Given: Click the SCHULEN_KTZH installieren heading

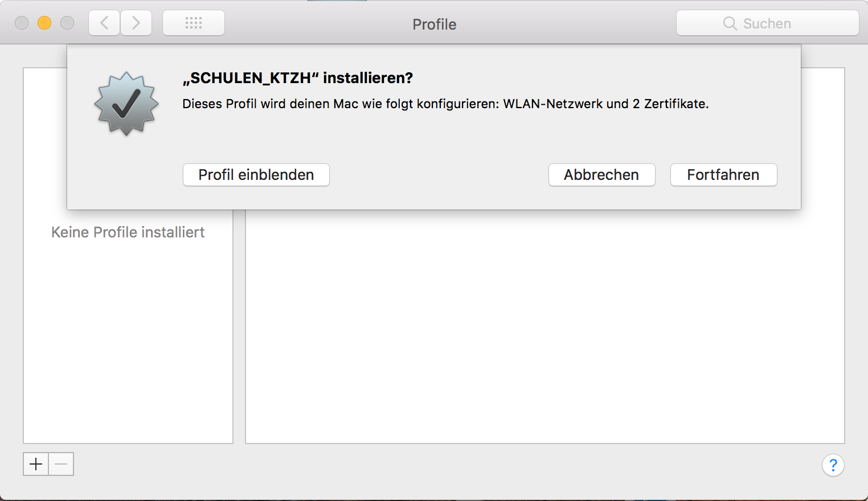Looking at the screenshot, I should click(x=297, y=78).
